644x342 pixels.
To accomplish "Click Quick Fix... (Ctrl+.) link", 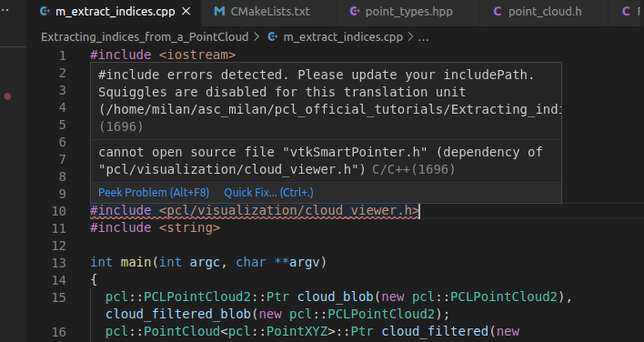I will tap(268, 193).
